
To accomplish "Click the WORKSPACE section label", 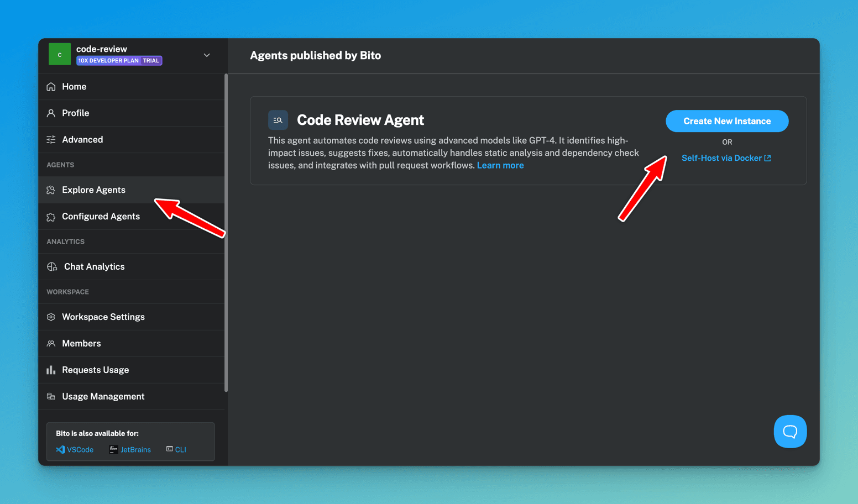I will tap(67, 292).
